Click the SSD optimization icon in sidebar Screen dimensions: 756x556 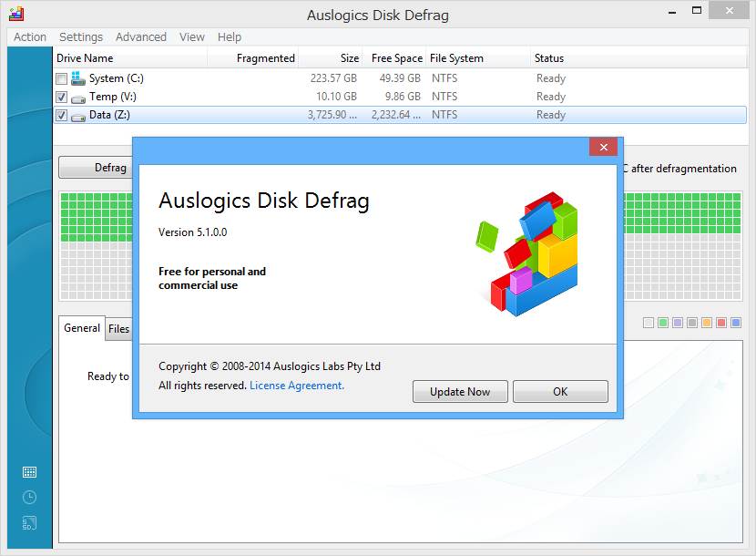click(29, 523)
